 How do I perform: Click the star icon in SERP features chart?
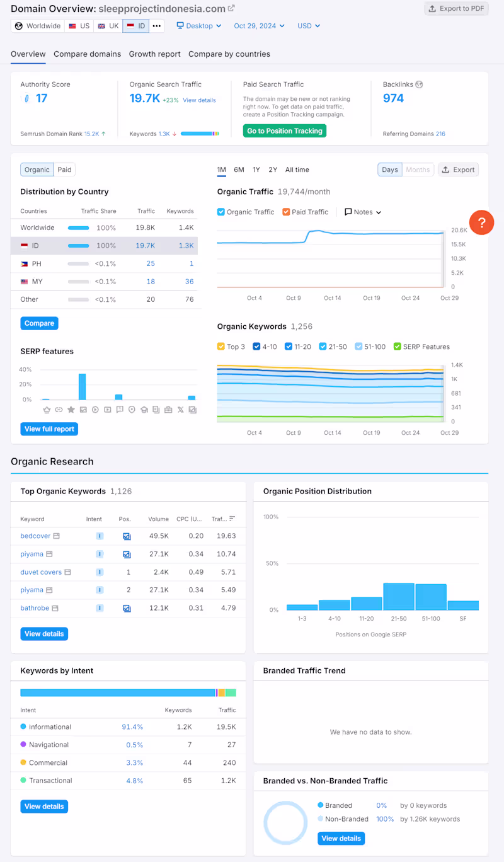[x=71, y=410]
